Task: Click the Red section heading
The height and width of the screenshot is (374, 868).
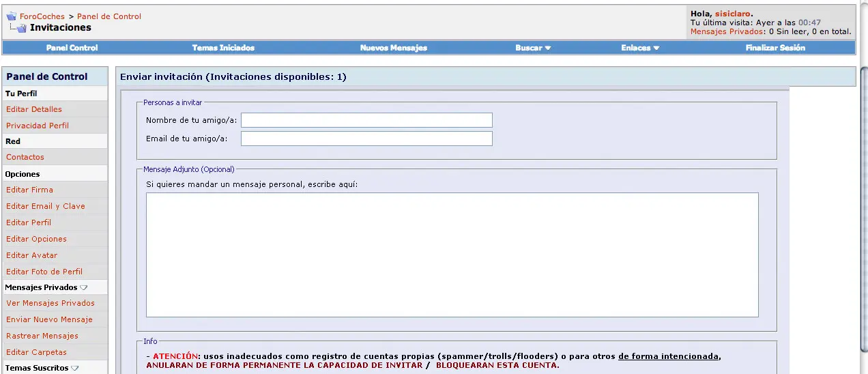Action: click(x=13, y=141)
